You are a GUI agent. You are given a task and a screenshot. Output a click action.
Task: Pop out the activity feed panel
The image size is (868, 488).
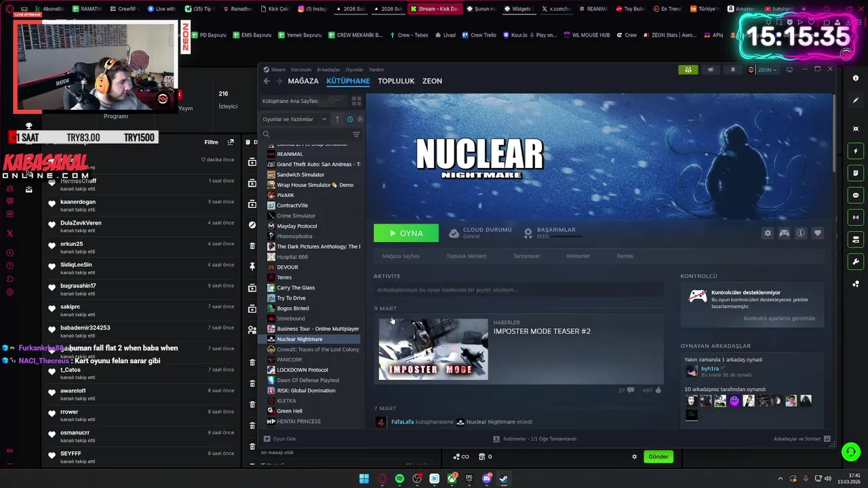pos(231,142)
